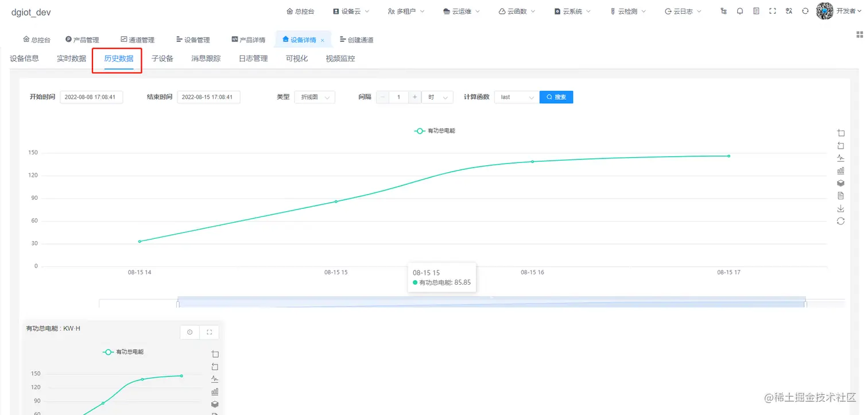868x415 pixels.
Task: Expand the 云函数 menu
Action: point(517,11)
